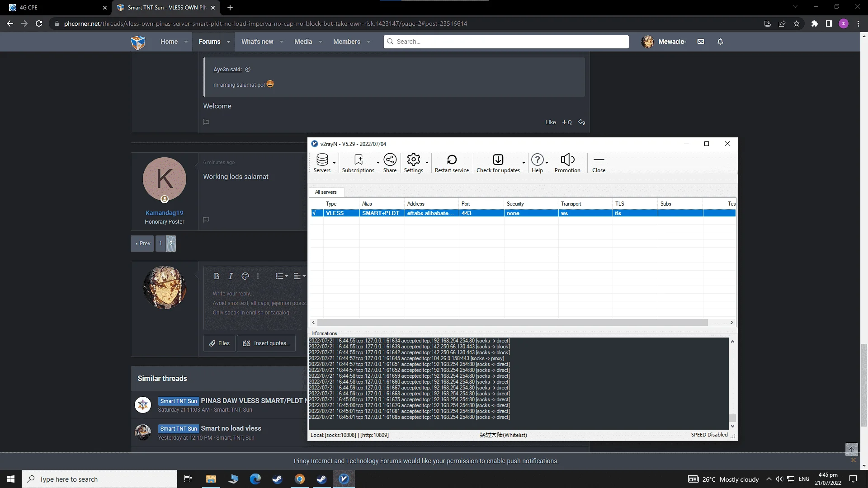The height and width of the screenshot is (488, 868).
Task: Reload the browser page
Action: coord(39,23)
